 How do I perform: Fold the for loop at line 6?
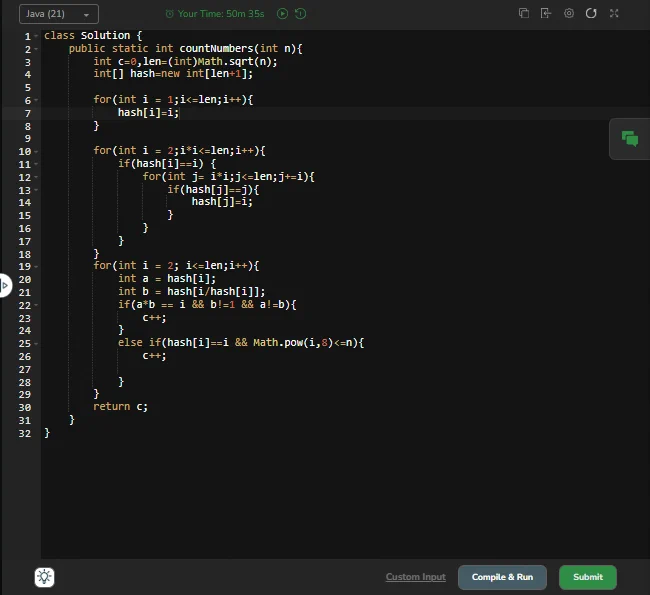pos(36,100)
